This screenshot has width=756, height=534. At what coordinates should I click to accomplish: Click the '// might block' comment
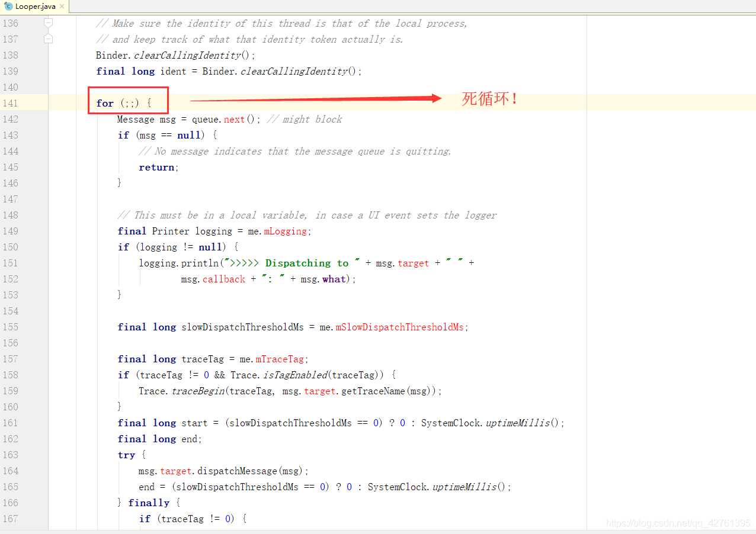305,119
